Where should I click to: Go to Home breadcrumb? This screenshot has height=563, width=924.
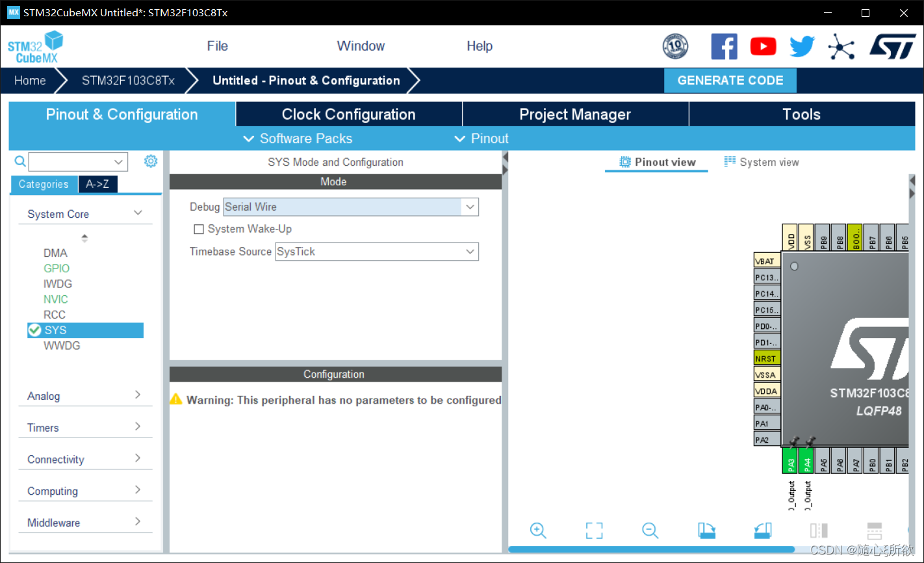point(30,81)
